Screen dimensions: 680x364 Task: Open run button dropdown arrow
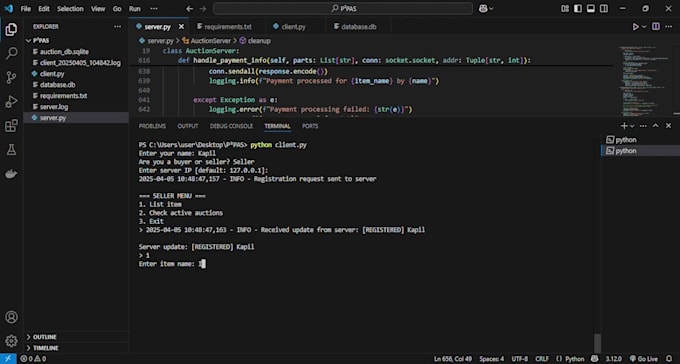[x=644, y=27]
